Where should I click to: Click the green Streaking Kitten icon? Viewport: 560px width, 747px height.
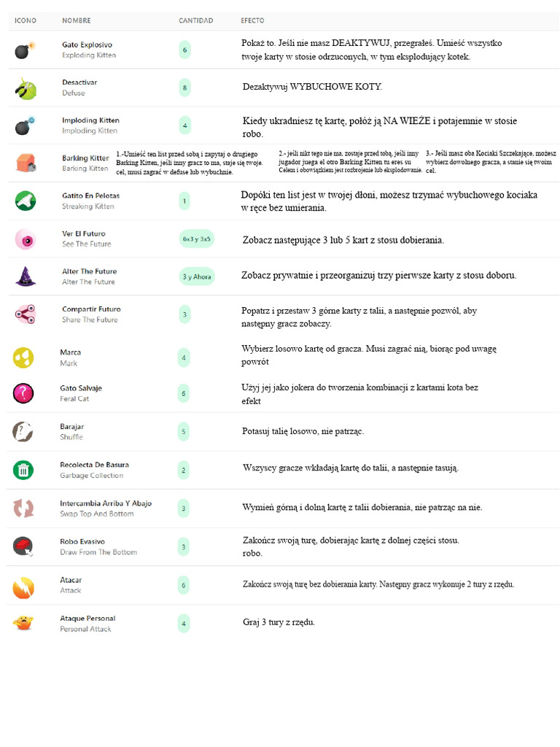(x=26, y=201)
